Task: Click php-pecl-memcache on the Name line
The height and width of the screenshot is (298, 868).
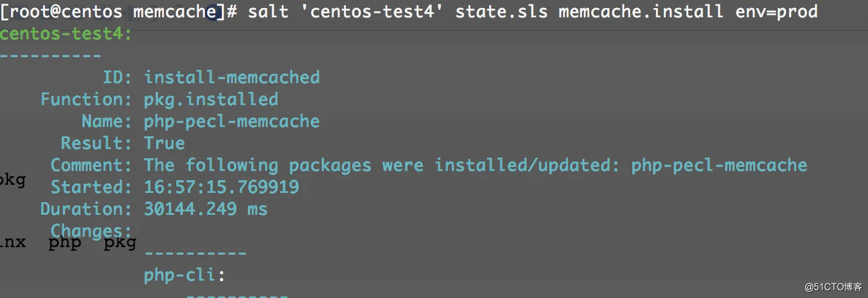Action: (x=232, y=121)
